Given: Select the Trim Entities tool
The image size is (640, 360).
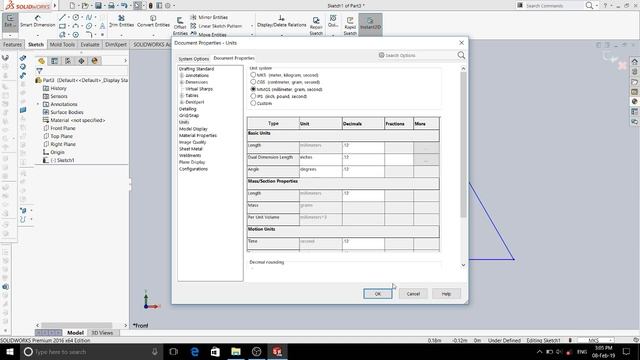Looking at the screenshot, I should 121,21.
